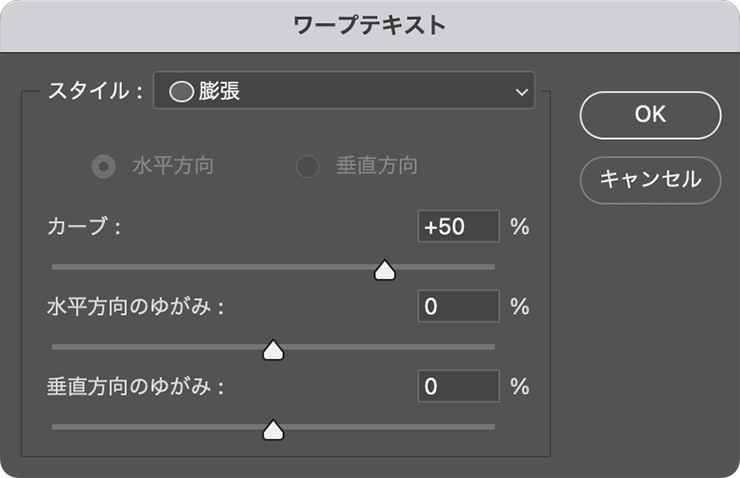740x478 pixels.
Task: Click the percent sign beside the カーブ field
Action: 519,226
